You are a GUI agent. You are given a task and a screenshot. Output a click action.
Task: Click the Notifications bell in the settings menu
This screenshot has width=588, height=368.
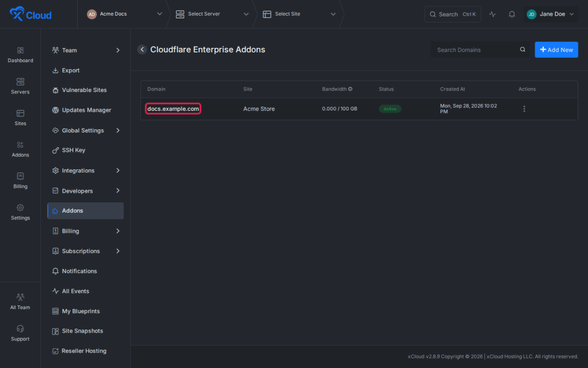[56, 271]
